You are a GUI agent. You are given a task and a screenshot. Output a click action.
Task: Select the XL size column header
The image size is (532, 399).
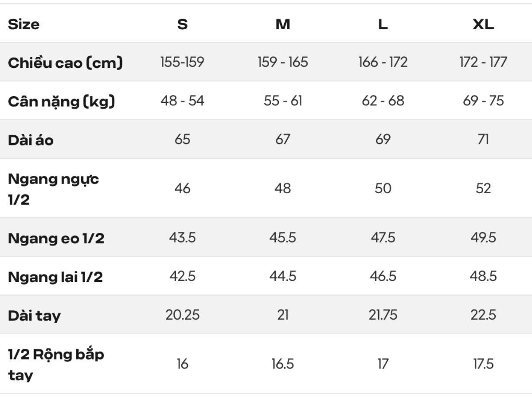483,24
